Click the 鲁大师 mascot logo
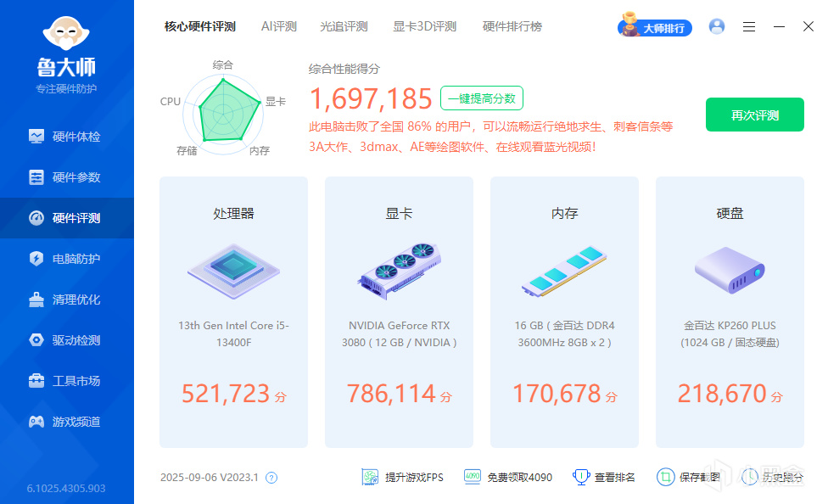Viewport: 828px width, 504px height. [x=66, y=34]
